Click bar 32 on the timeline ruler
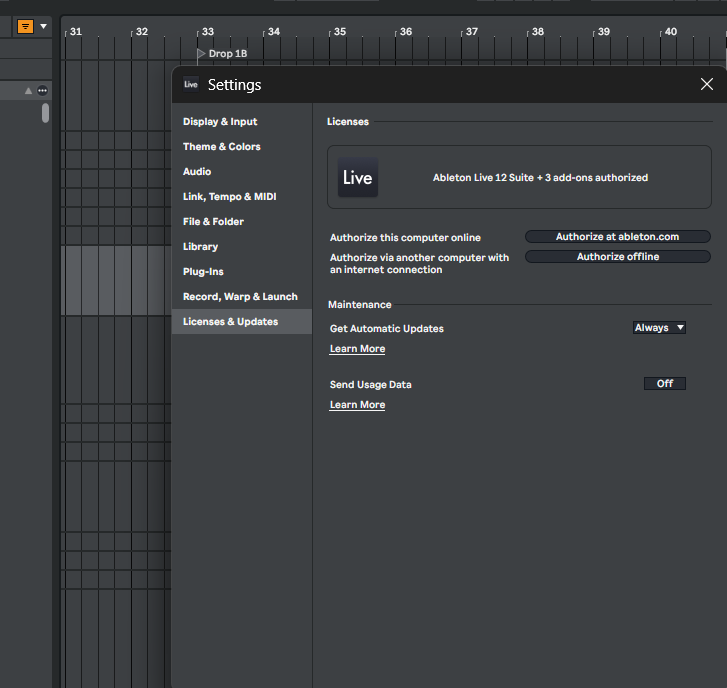Screen dimensions: 727x688 point(141,32)
